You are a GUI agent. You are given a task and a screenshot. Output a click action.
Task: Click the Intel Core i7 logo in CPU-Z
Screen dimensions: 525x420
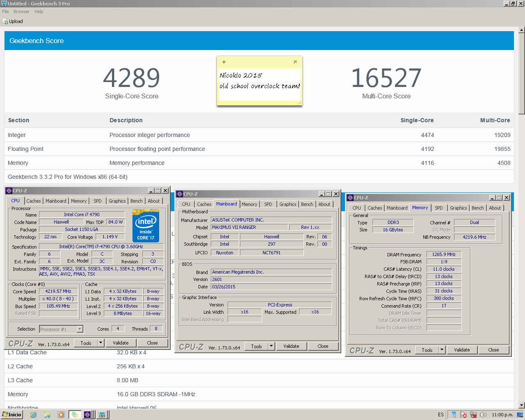[146, 226]
